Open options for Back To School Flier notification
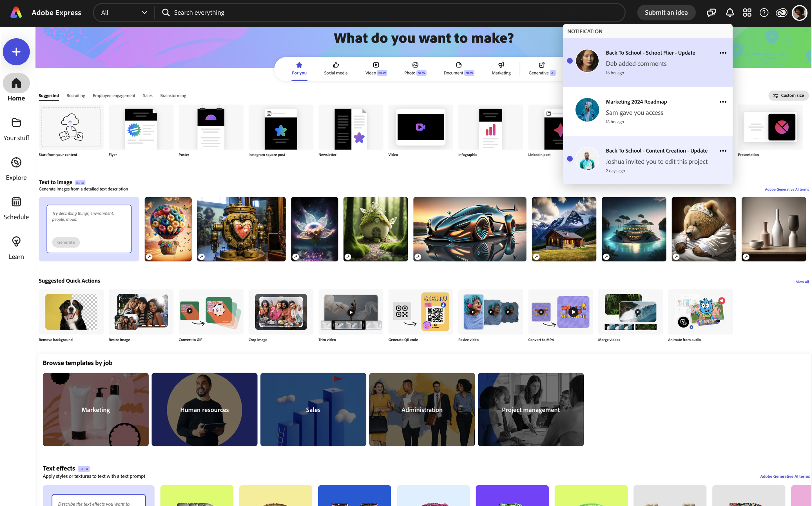Viewport: 812px width, 506px height. 723,53
